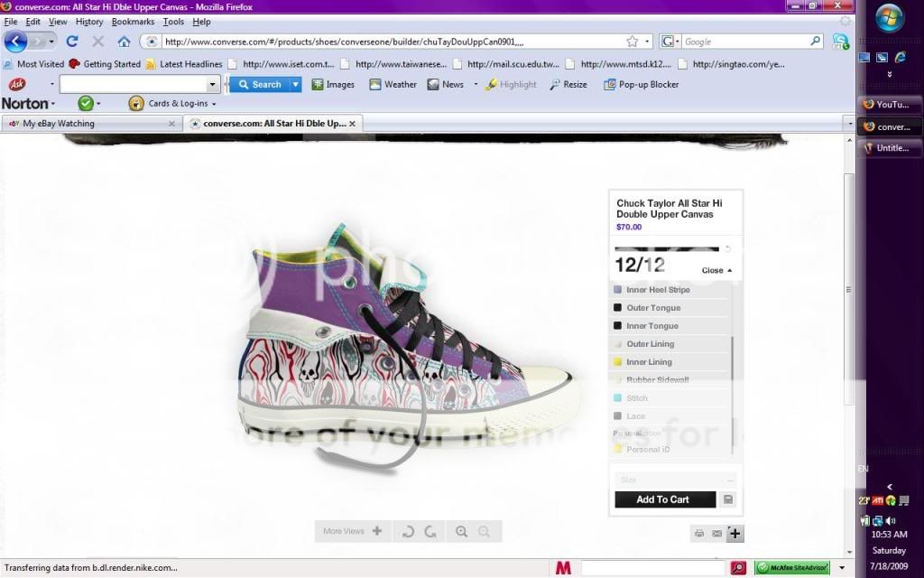Open the Ask Search button dropdown arrow
The image size is (924, 578).
296,84
